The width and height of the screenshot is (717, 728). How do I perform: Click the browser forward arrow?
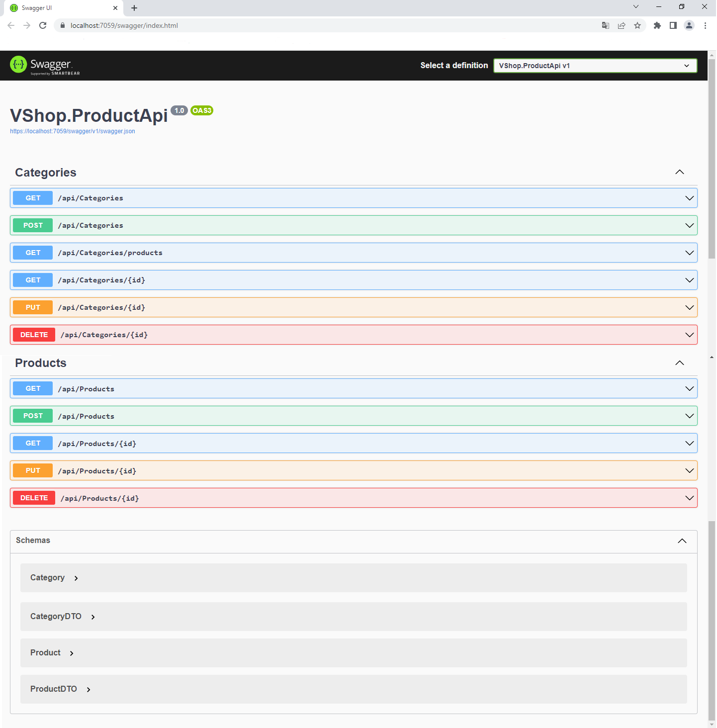click(27, 25)
